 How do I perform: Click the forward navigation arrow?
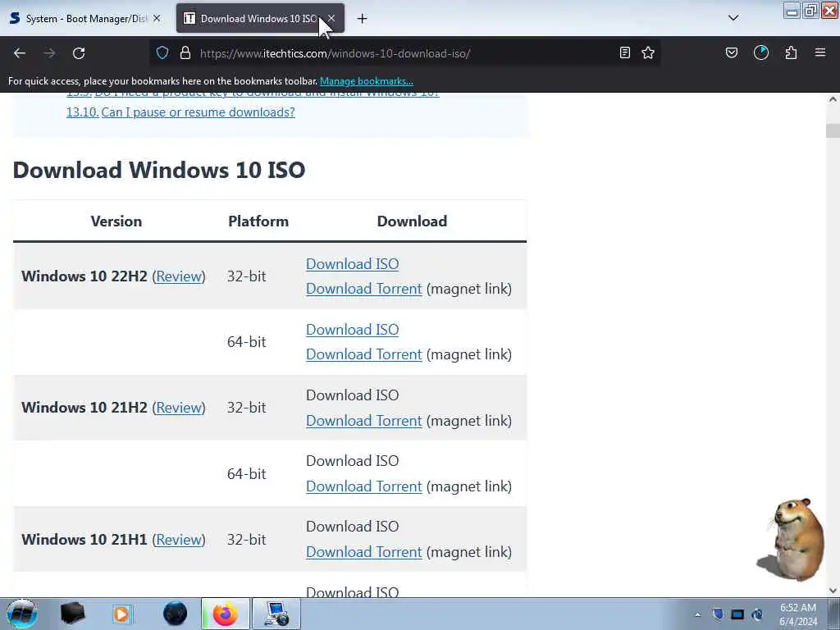(49, 53)
